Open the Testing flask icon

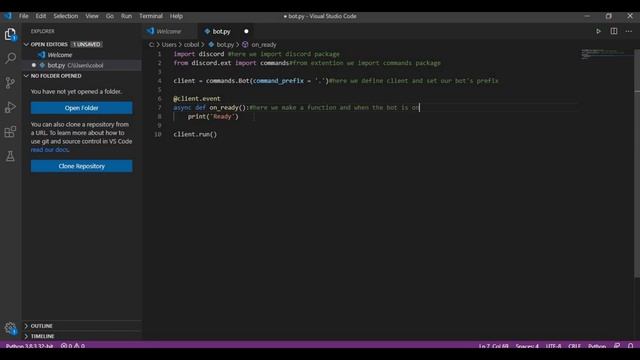10,156
